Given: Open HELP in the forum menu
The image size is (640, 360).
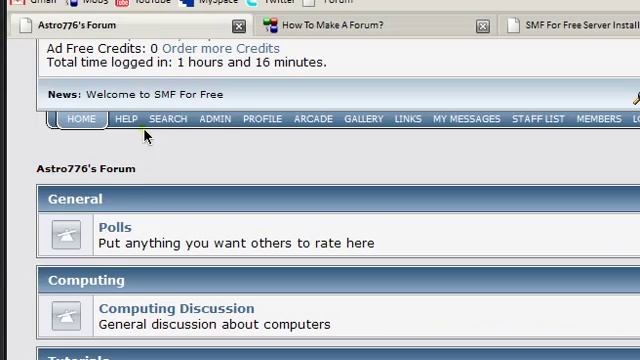Looking at the screenshot, I should [126, 119].
